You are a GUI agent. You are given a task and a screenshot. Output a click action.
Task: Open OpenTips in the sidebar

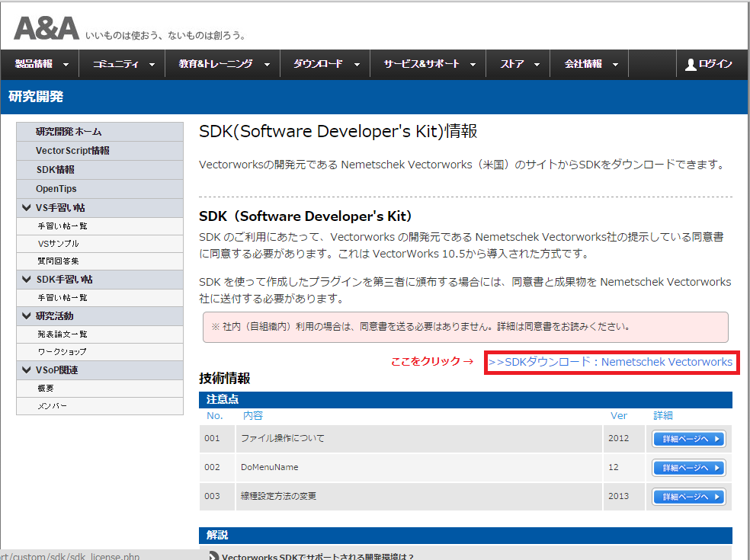(x=100, y=189)
